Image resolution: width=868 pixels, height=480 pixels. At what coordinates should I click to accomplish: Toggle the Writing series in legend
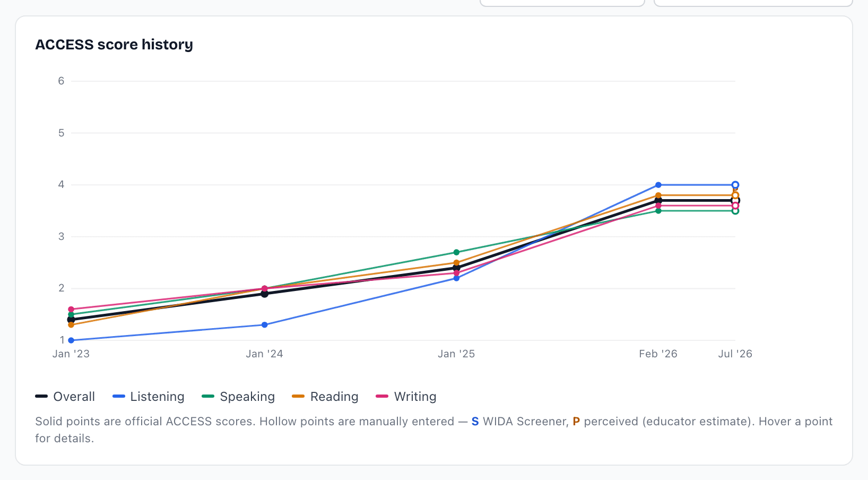click(406, 397)
